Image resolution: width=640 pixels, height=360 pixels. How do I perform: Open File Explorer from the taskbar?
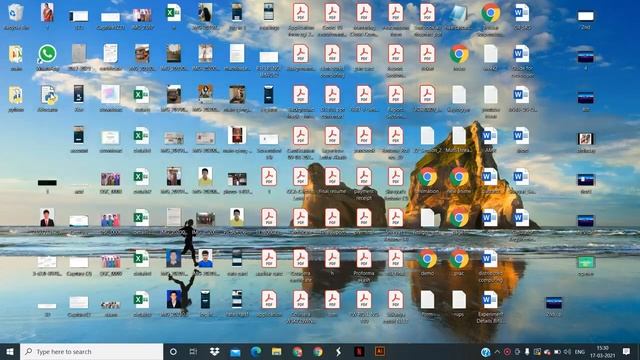(x=276, y=351)
